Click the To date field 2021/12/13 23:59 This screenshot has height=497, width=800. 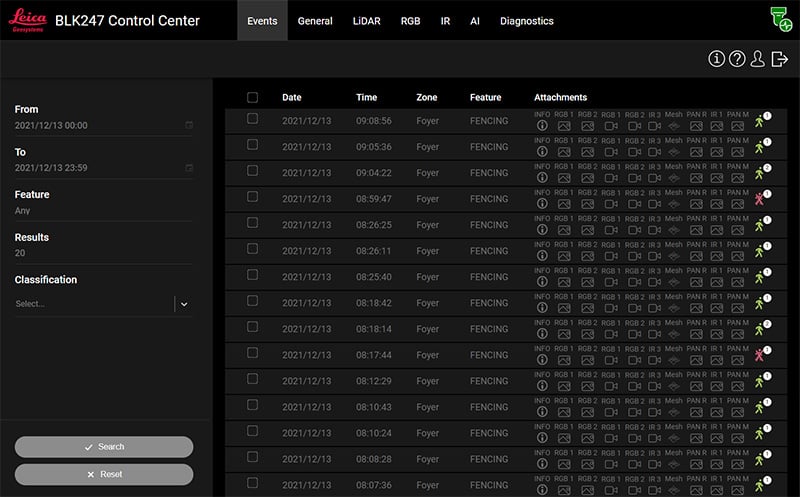click(104, 168)
